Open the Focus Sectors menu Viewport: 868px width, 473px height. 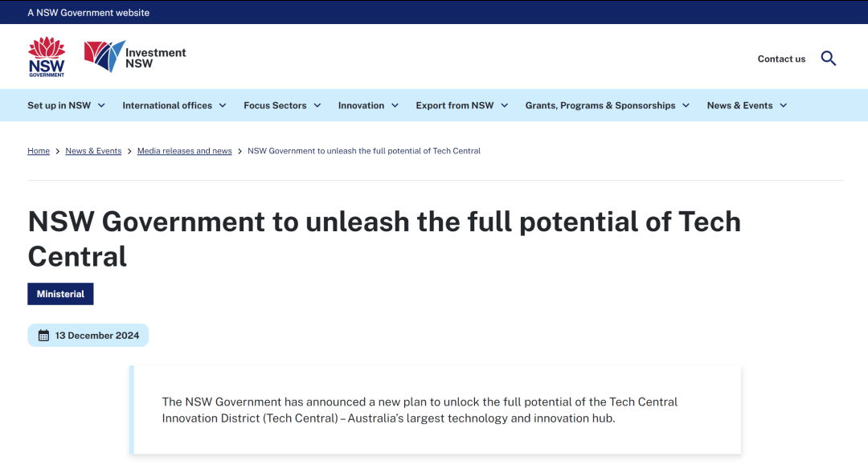click(x=275, y=105)
